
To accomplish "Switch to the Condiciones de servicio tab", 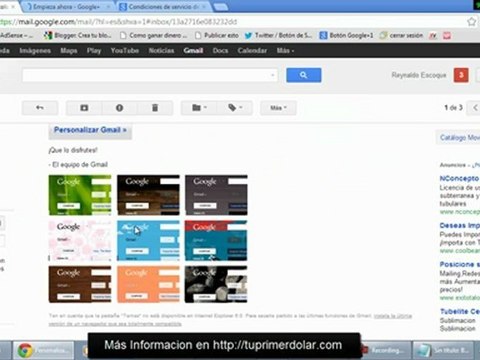I will [x=163, y=7].
